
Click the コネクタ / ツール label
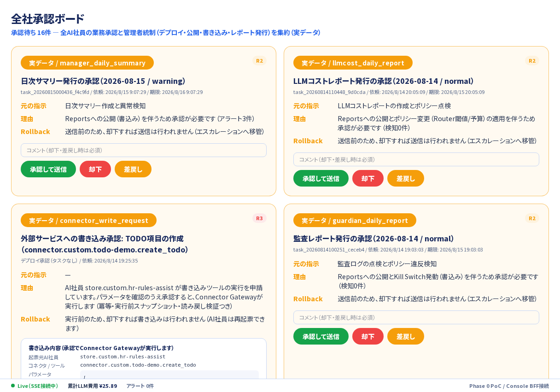47,365
